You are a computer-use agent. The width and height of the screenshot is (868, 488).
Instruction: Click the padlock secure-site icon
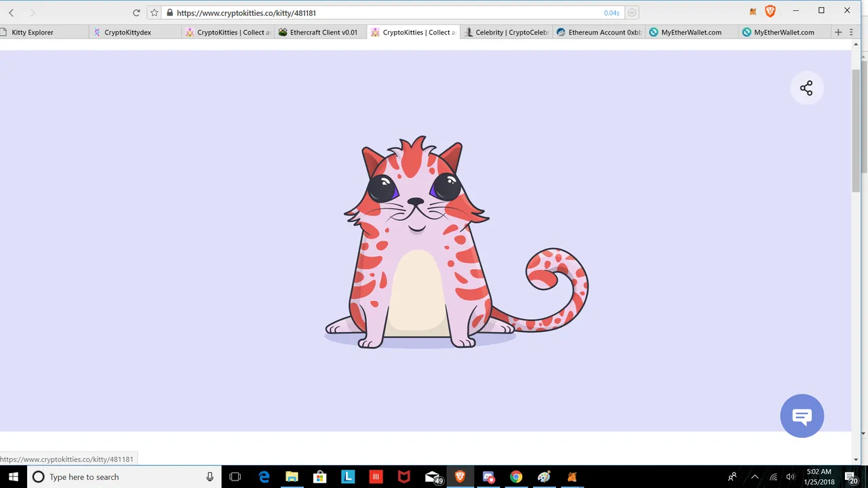[170, 13]
